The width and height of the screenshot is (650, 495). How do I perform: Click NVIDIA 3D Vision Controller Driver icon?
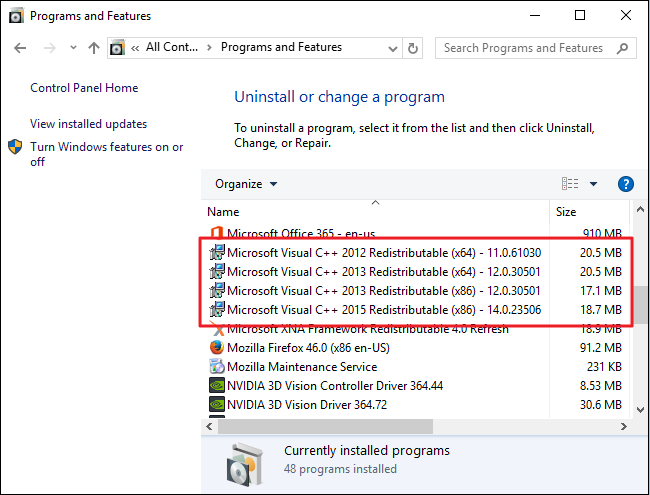pyautogui.click(x=216, y=385)
